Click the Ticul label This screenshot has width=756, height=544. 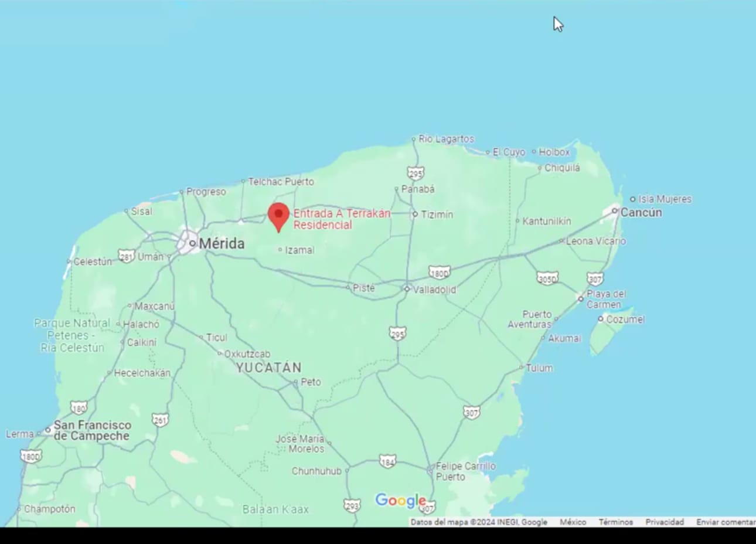216,338
